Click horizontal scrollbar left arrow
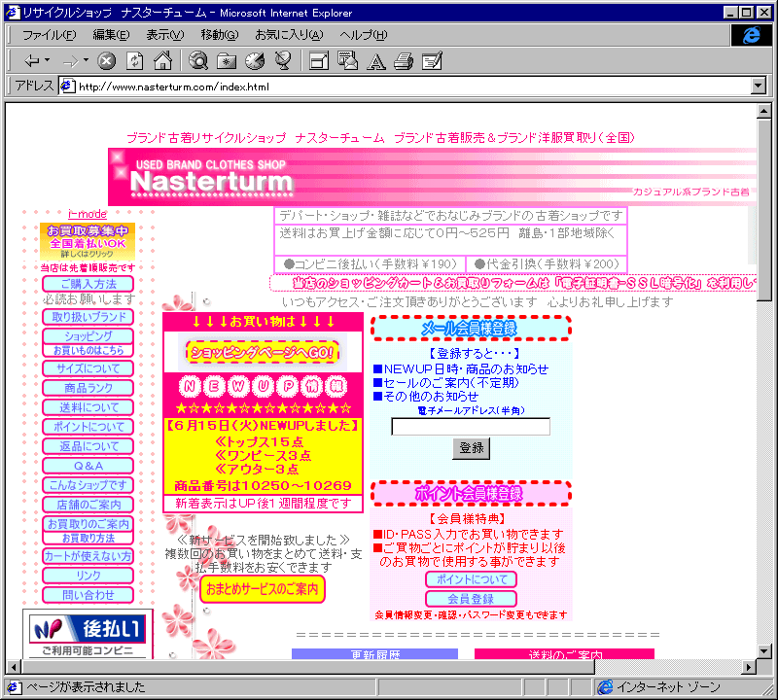Viewport: 778px width, 700px height. 13,667
